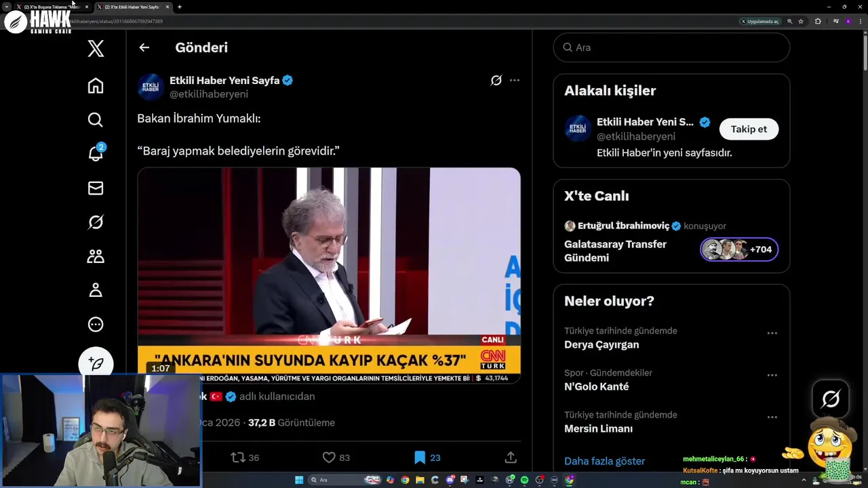
Task: Open post author's avatar
Action: [151, 87]
